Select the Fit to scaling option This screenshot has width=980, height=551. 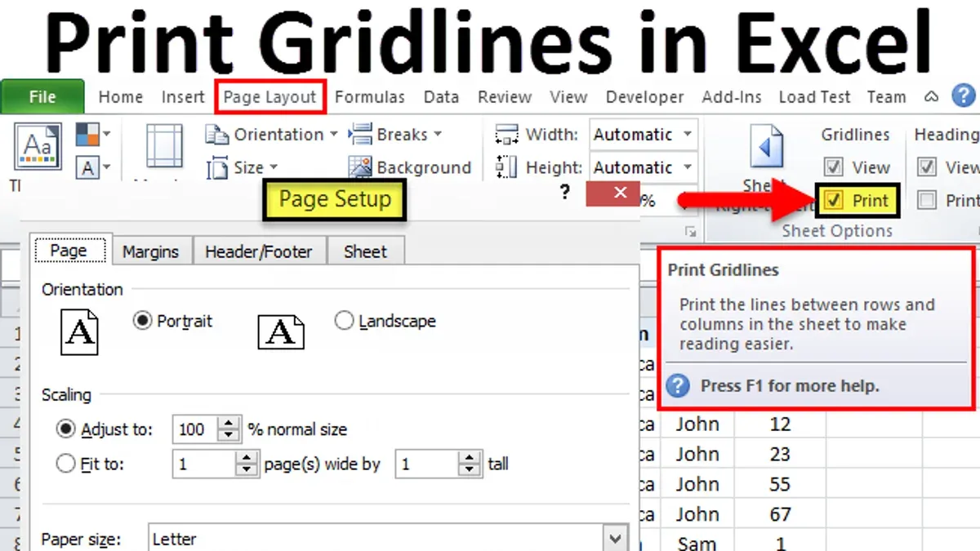tap(67, 464)
